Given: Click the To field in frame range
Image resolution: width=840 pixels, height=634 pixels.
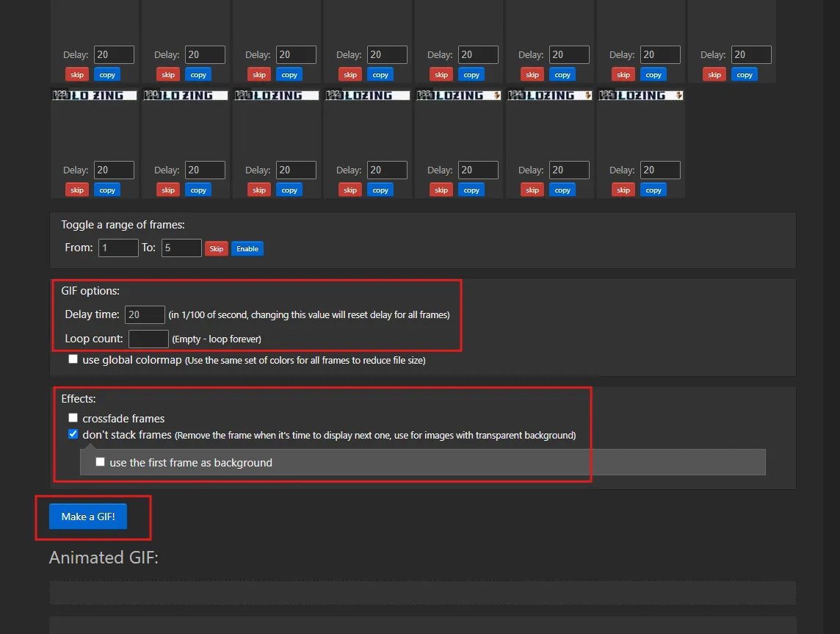Looking at the screenshot, I should tap(181, 248).
